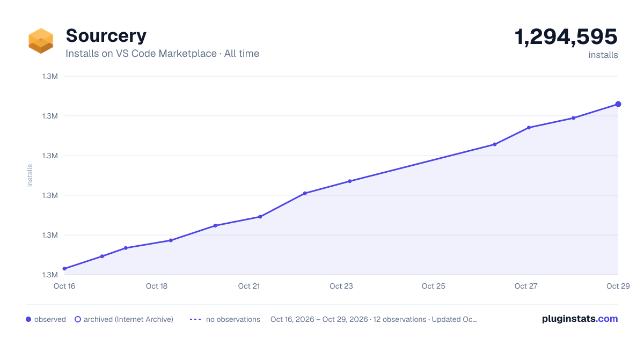This screenshot has width=644, height=338.
Task: Click the 'Oct 21' x-axis label
Action: 249,286
